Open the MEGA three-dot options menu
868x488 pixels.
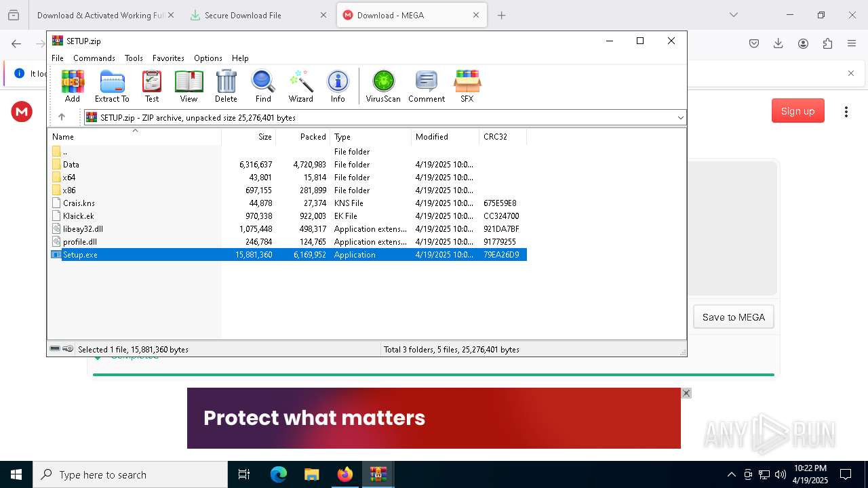pyautogui.click(x=846, y=112)
